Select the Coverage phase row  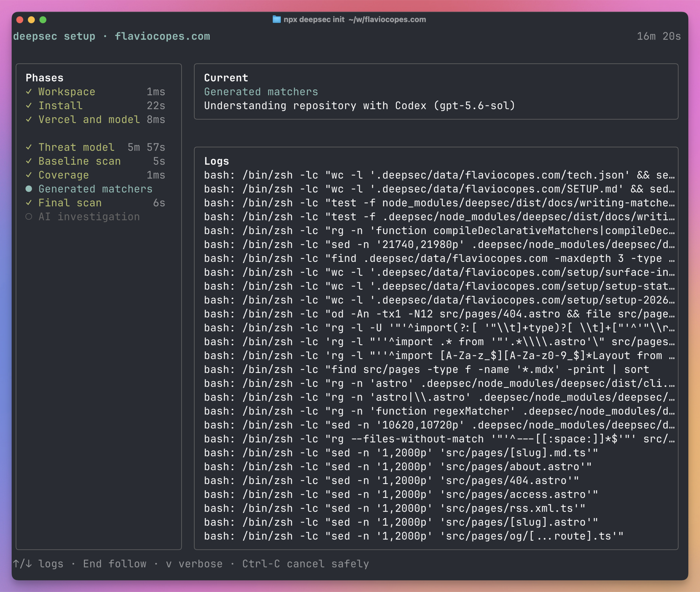(x=95, y=175)
